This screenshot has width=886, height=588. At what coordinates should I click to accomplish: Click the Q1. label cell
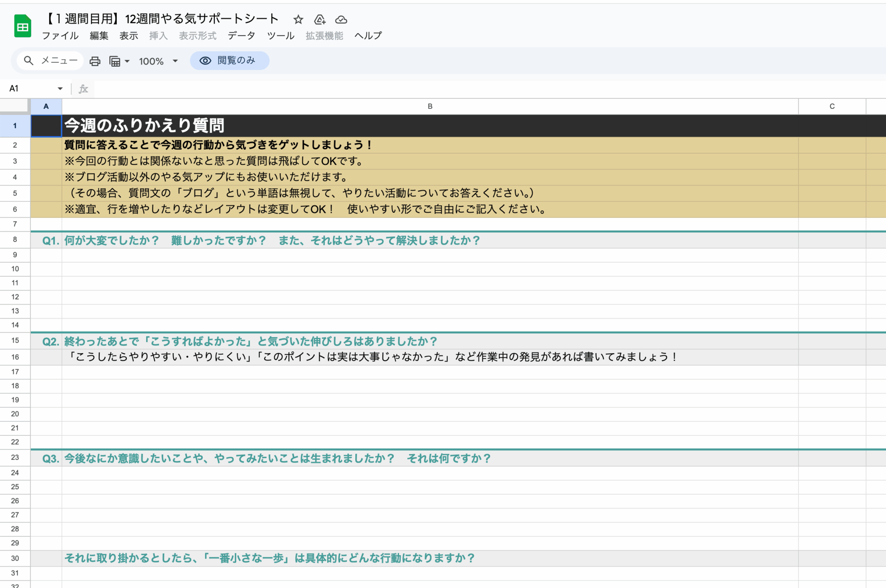46,240
